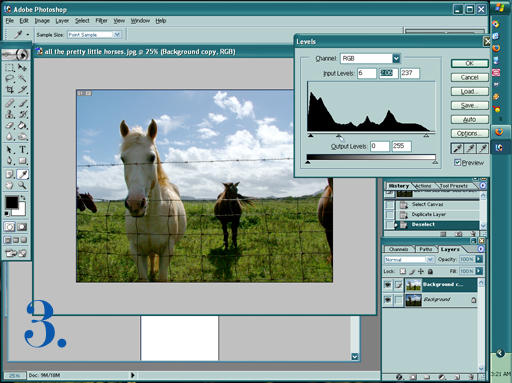
Task: Click the foreground black color swatch
Action: pyautogui.click(x=12, y=202)
